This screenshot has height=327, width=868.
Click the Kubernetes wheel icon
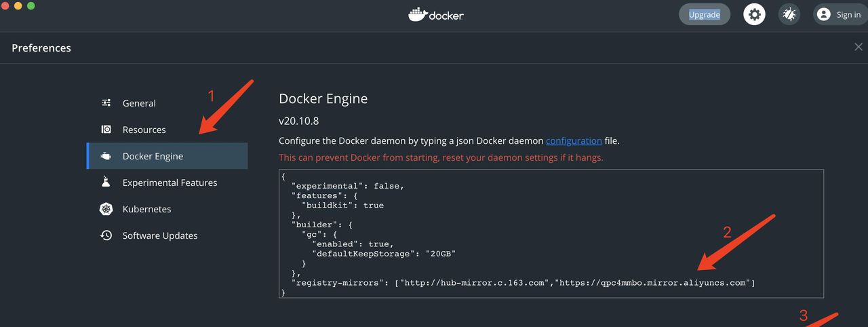(x=106, y=209)
